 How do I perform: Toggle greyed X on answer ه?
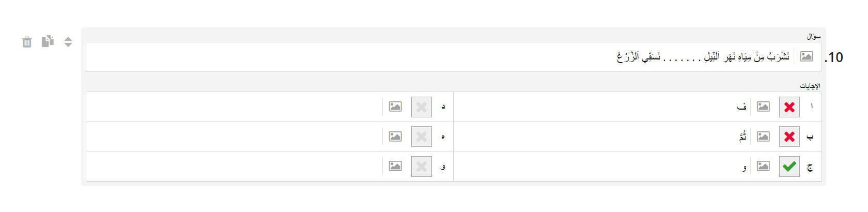422,137
